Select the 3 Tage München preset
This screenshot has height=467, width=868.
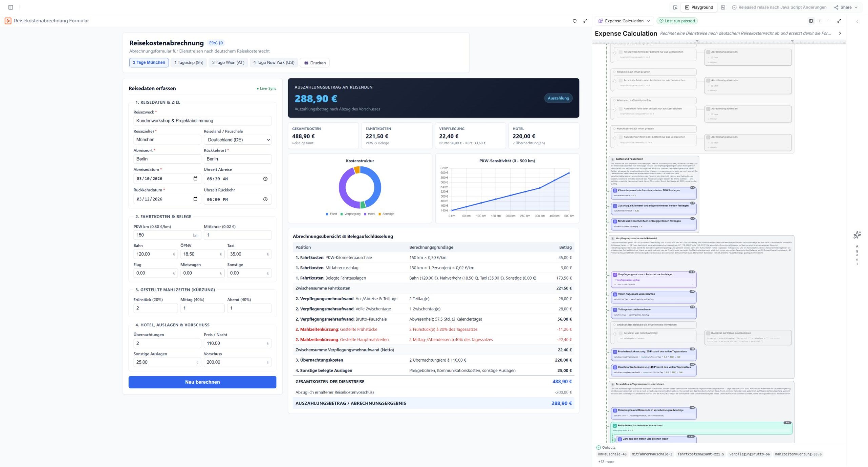click(x=149, y=63)
